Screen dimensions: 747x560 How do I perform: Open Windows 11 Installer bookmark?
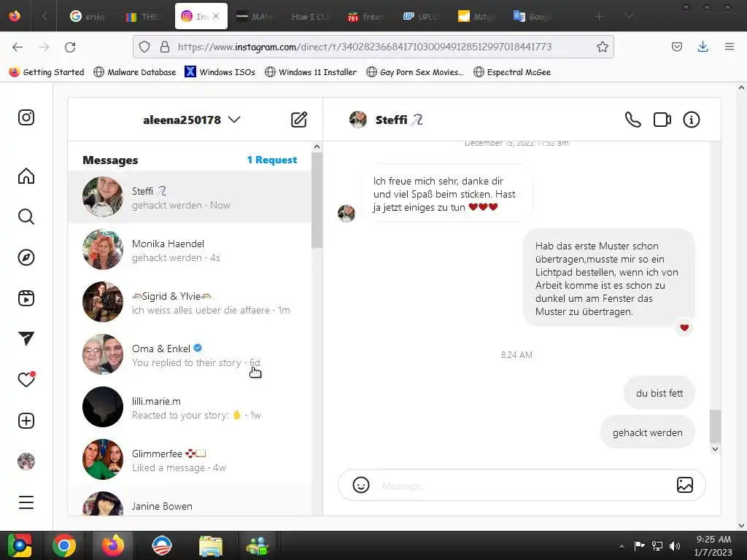pos(311,72)
